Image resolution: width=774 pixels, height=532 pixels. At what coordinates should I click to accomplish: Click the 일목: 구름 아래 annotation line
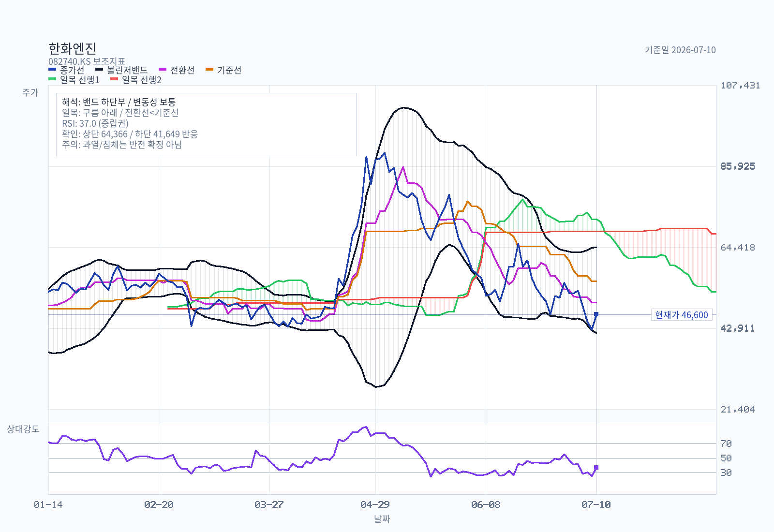[120, 113]
